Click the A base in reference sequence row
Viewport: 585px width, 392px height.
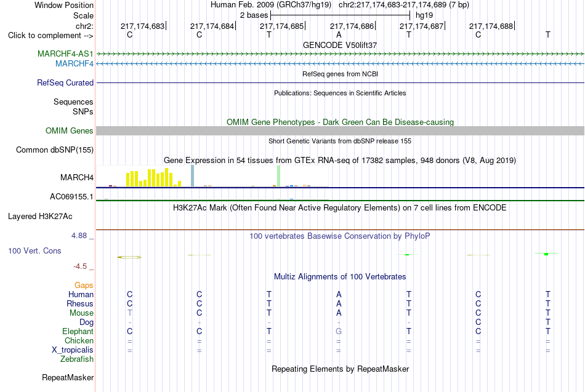[339, 34]
